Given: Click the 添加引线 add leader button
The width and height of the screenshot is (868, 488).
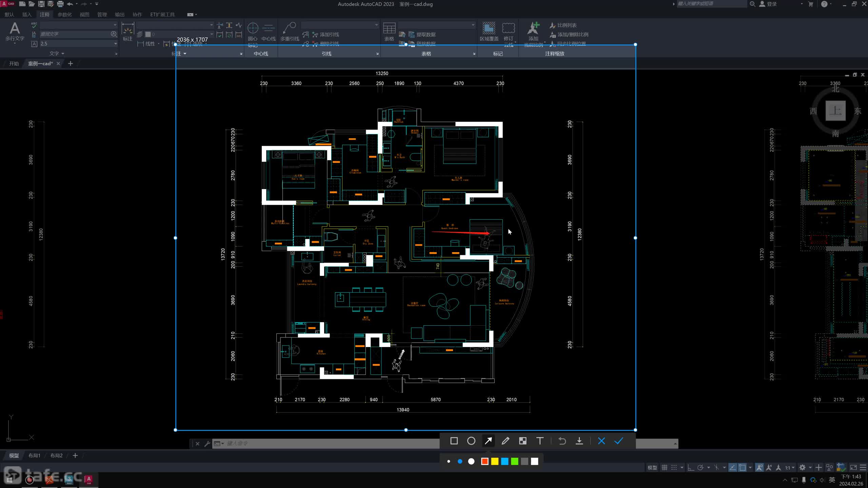Looking at the screenshot, I should click(x=326, y=35).
